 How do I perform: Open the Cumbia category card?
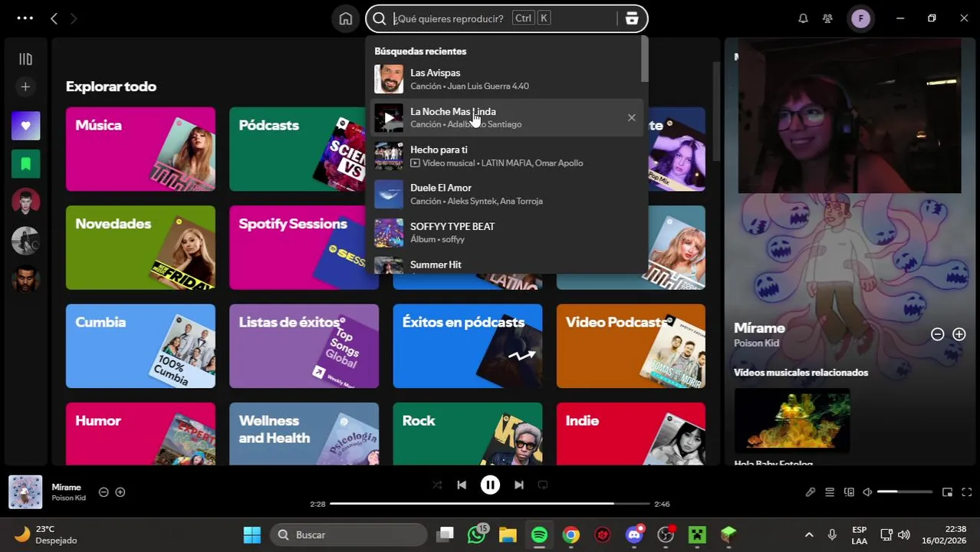tap(140, 346)
